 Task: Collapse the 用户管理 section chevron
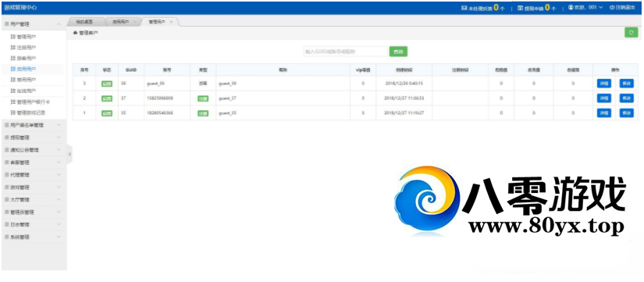(59, 24)
